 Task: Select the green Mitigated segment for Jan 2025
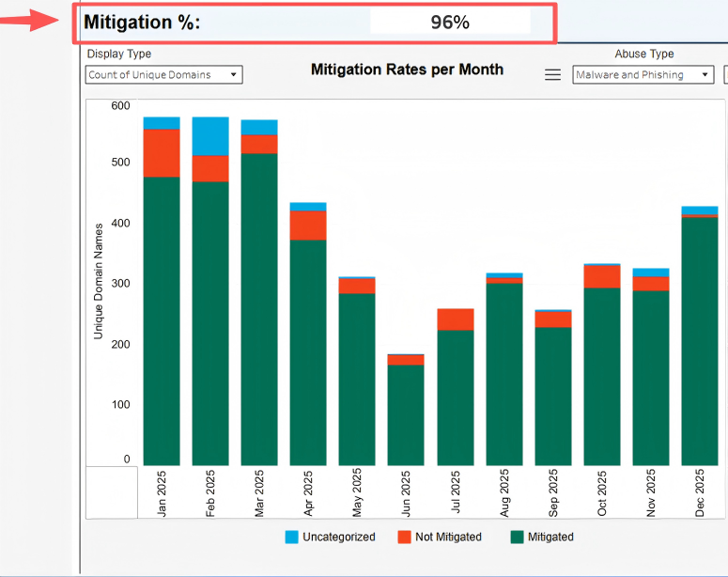coord(162,320)
